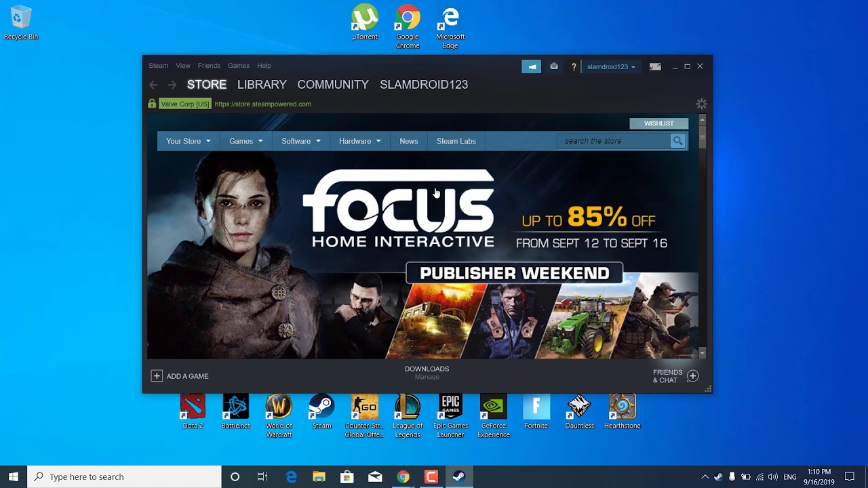Click the store page scrollbar up arrow
Image resolution: width=868 pixels, height=488 pixels.
(x=702, y=119)
